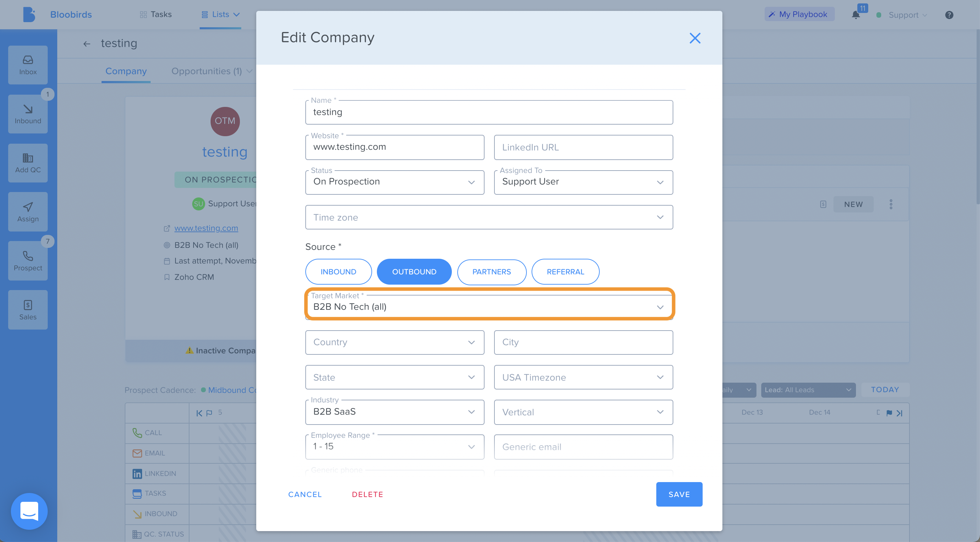Open the Tasks menu item
The image size is (980, 542).
(x=156, y=14)
